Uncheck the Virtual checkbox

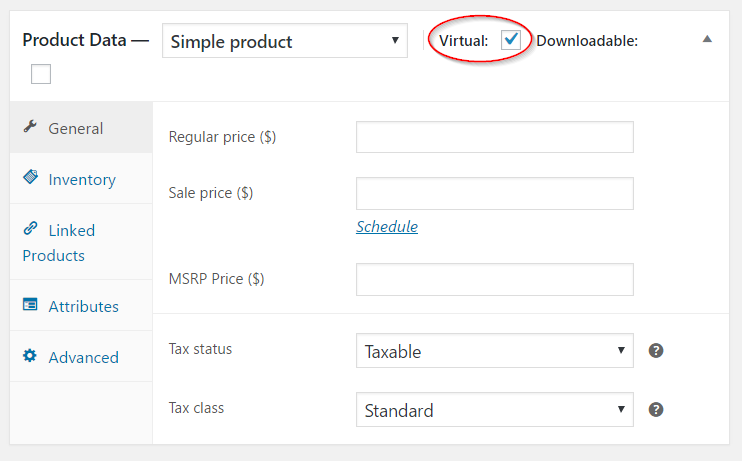[511, 40]
